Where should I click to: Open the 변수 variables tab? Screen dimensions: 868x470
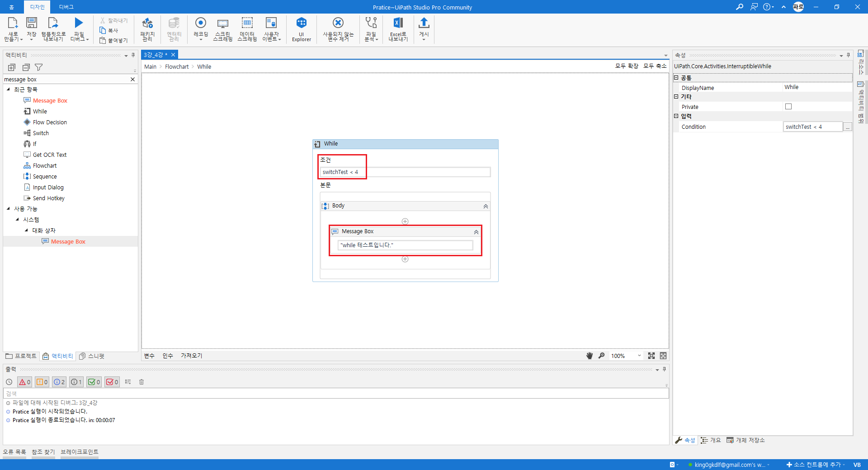click(x=149, y=356)
